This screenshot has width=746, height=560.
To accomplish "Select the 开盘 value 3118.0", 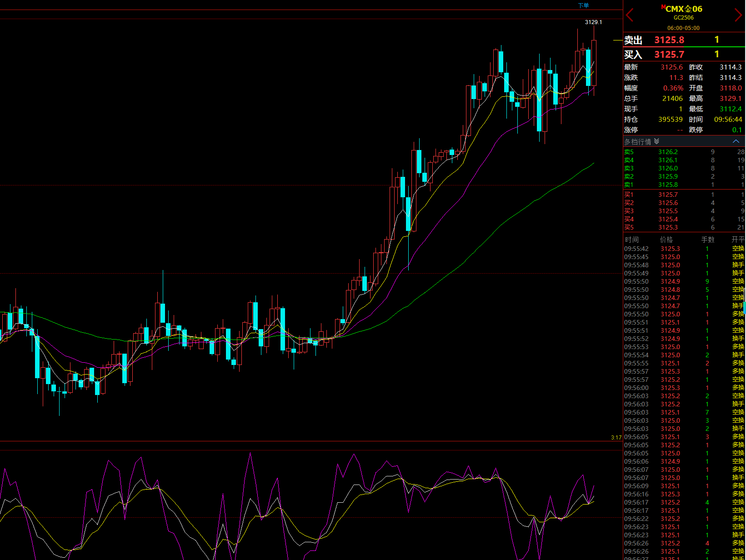I will [731, 88].
